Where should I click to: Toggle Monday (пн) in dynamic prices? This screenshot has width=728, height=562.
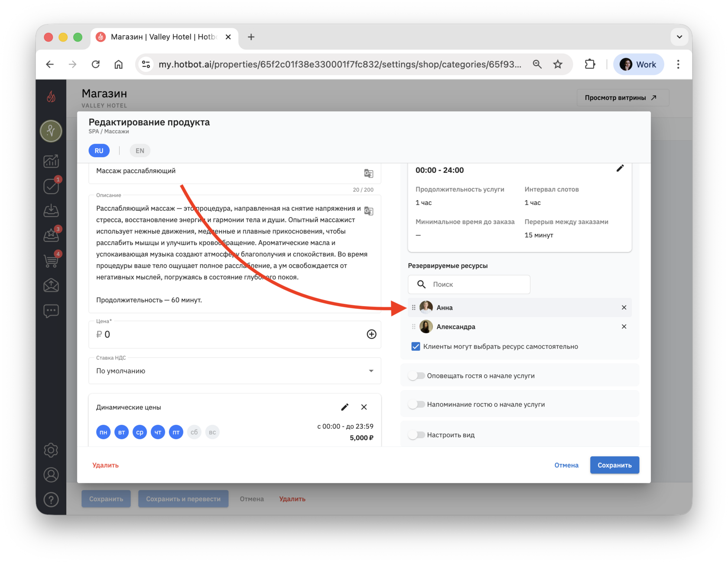coord(103,432)
